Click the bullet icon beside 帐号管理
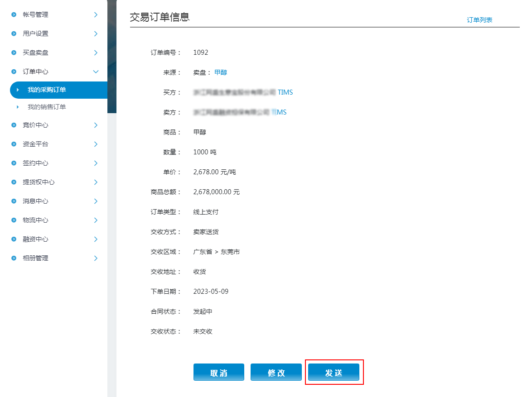The width and height of the screenshot is (532, 397). (x=14, y=15)
